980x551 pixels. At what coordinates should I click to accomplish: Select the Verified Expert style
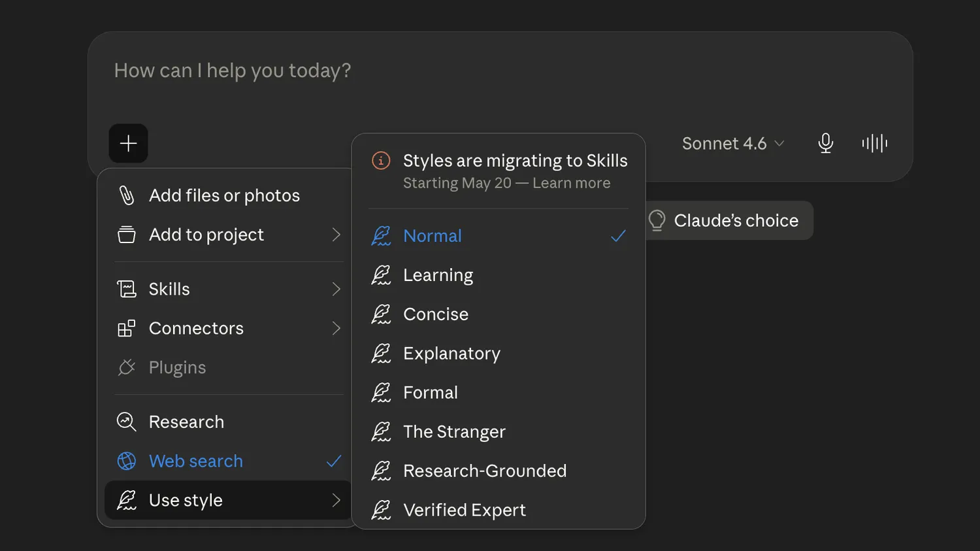coord(498,510)
